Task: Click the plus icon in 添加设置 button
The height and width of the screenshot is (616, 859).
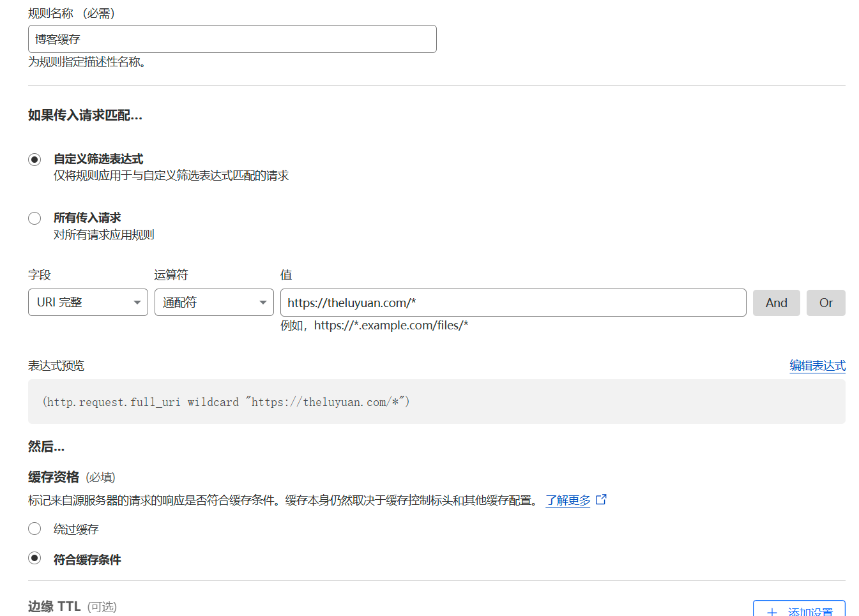Action: (773, 610)
